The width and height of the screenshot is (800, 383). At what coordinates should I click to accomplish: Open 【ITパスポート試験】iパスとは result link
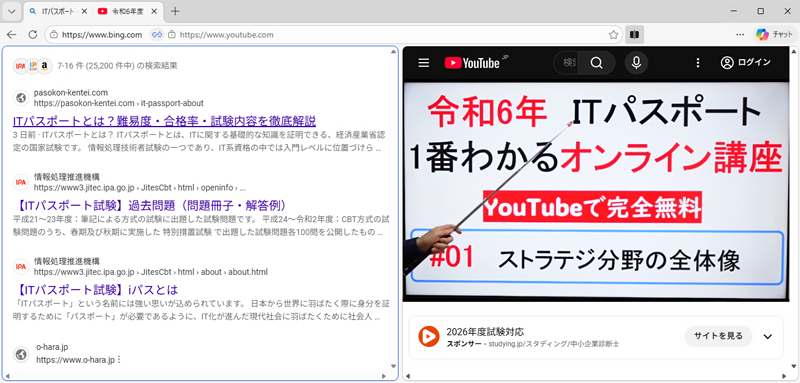95,290
